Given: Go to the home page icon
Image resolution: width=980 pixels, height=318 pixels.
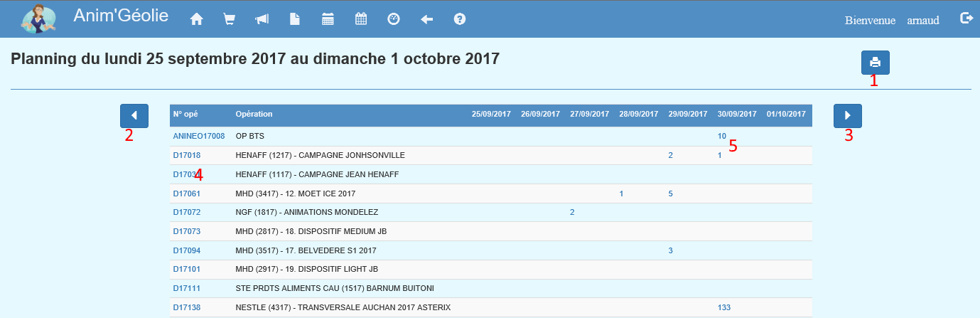Looking at the screenshot, I should [x=197, y=20].
